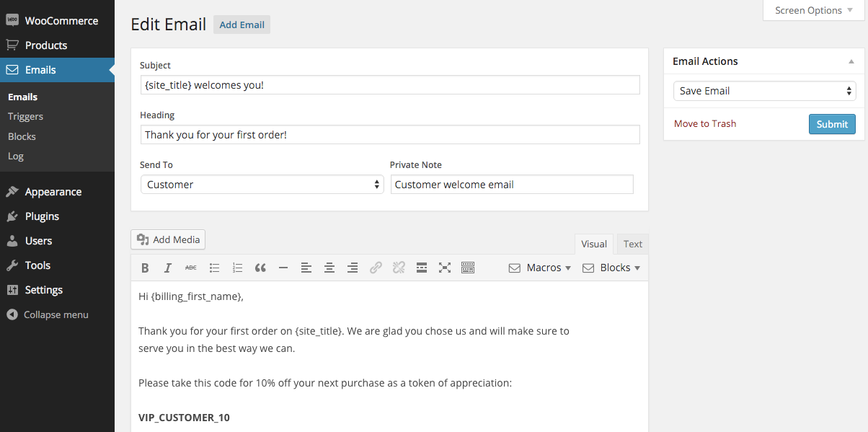868x432 pixels.
Task: Click the Submit button
Action: coord(832,124)
